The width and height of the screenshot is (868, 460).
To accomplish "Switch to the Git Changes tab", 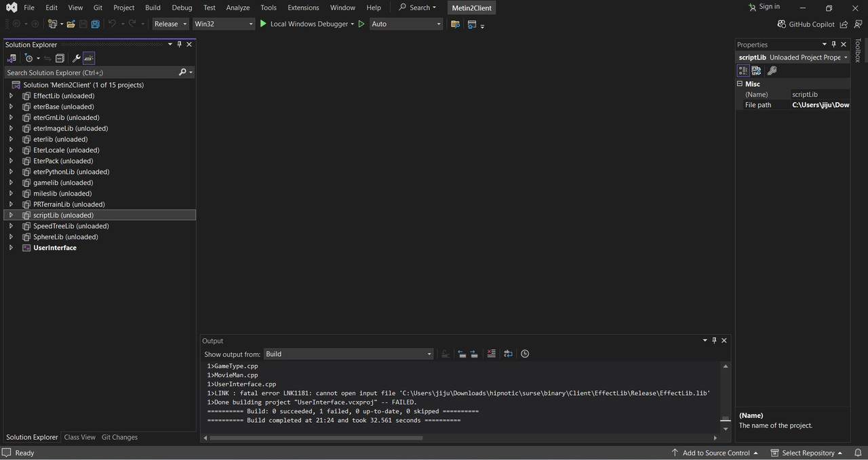I will (119, 437).
